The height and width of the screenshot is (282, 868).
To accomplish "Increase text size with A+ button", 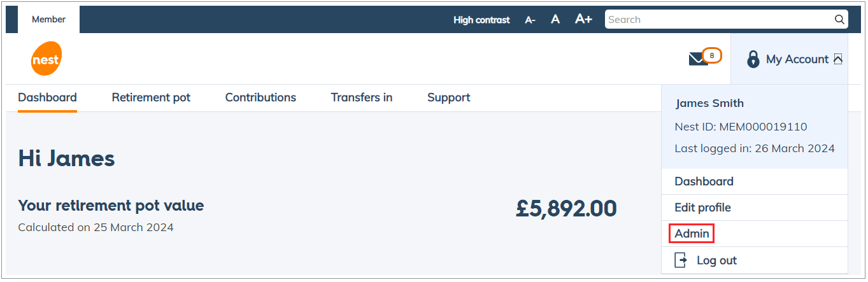I will [583, 19].
